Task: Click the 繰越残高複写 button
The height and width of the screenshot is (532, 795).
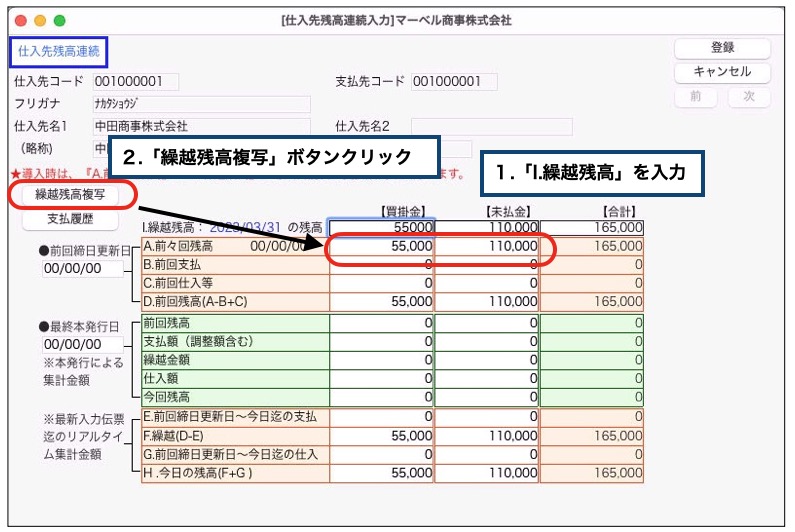Action: tap(70, 193)
